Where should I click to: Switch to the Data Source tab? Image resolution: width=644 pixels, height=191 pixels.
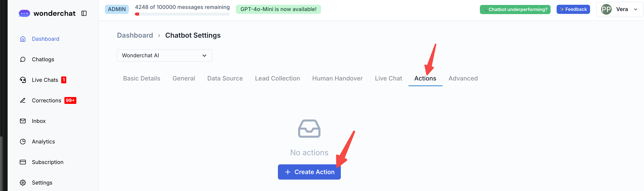[x=225, y=78]
